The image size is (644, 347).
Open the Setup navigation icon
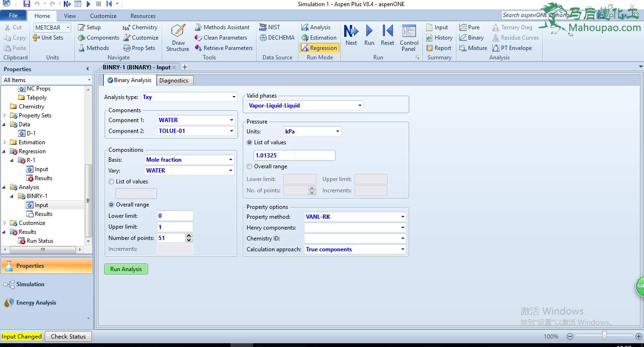[89, 27]
